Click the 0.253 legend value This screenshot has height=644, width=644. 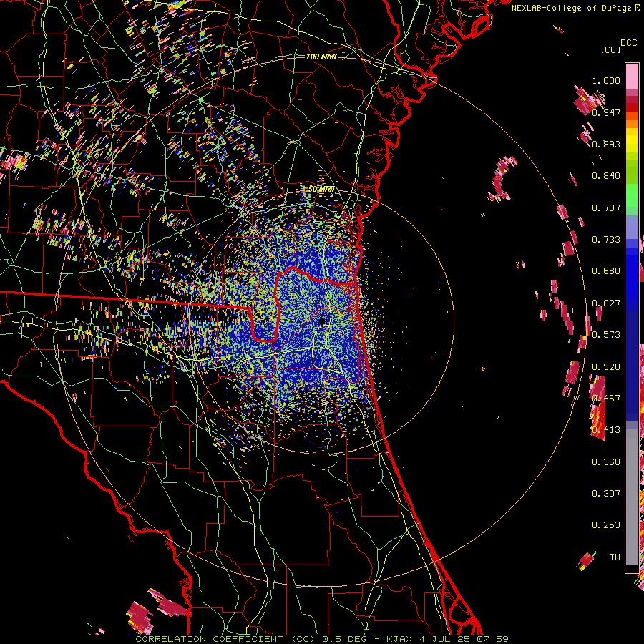click(606, 525)
